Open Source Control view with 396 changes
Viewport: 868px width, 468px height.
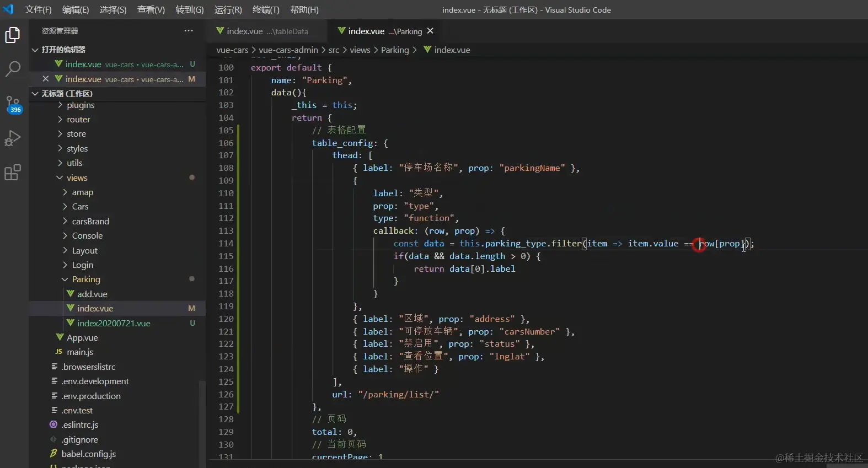13,104
